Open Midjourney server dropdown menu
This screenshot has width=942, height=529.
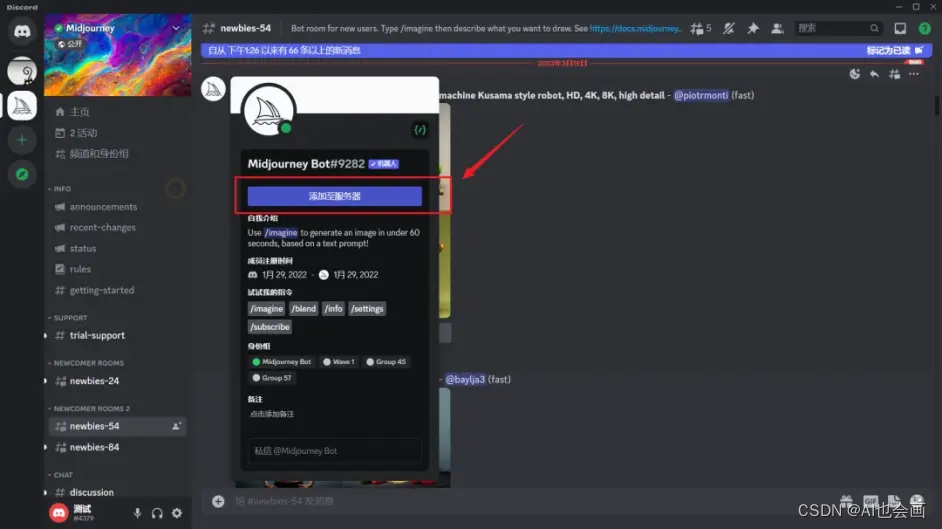(x=176, y=28)
